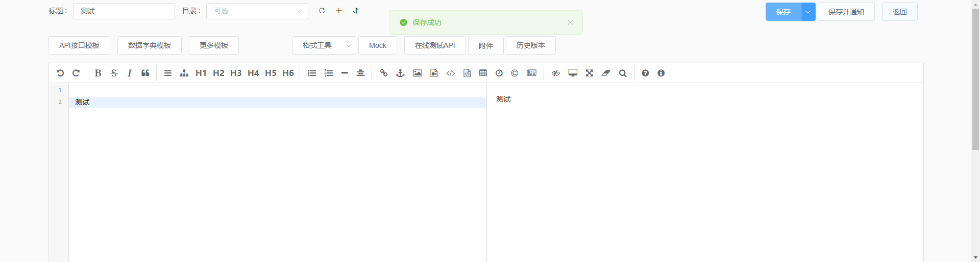Viewport: 980px width, 262px height.
Task: Insert an H6 heading
Action: pyautogui.click(x=288, y=73)
